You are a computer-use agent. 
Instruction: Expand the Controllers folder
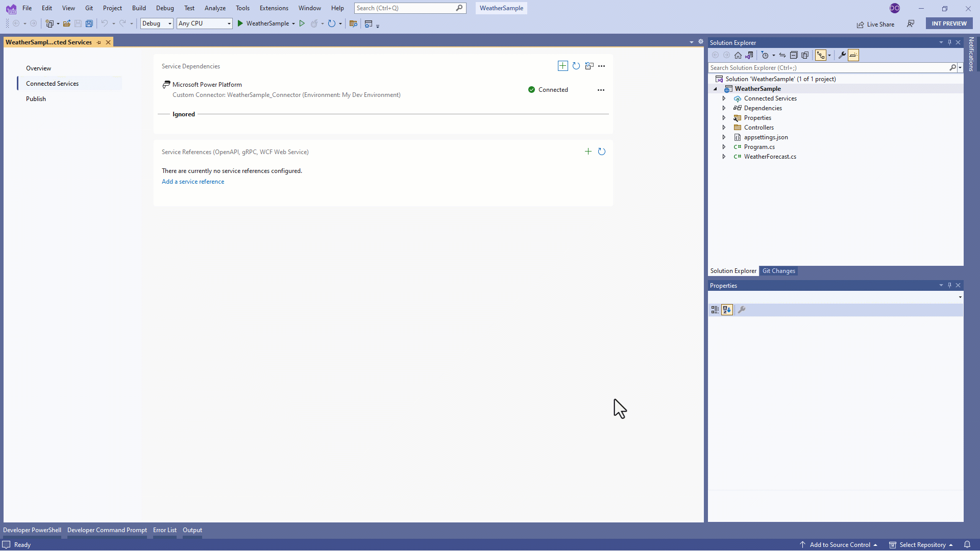tap(724, 128)
